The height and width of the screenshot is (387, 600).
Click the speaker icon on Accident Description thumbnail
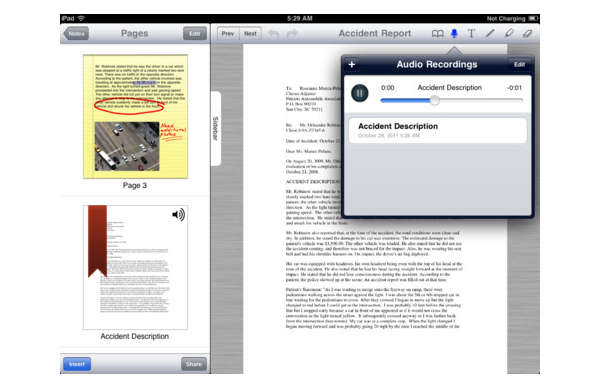pyautogui.click(x=178, y=215)
